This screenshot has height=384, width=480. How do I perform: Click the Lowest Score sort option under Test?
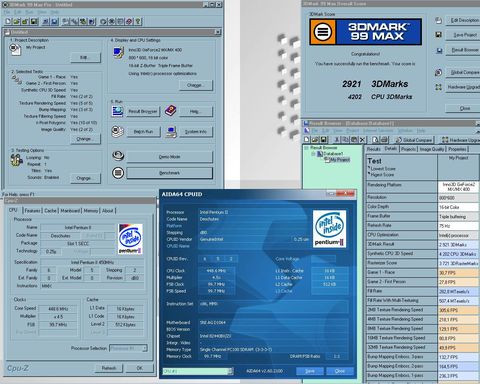383,169
